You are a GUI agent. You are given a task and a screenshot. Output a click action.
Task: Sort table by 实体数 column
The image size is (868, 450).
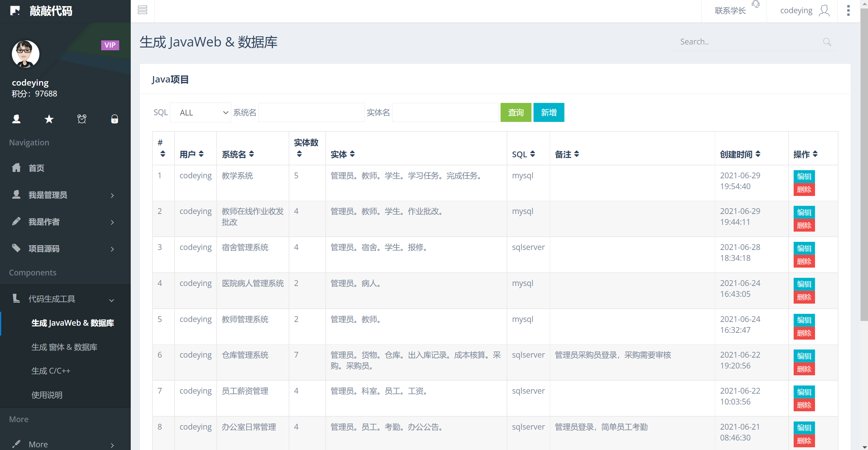click(x=299, y=154)
